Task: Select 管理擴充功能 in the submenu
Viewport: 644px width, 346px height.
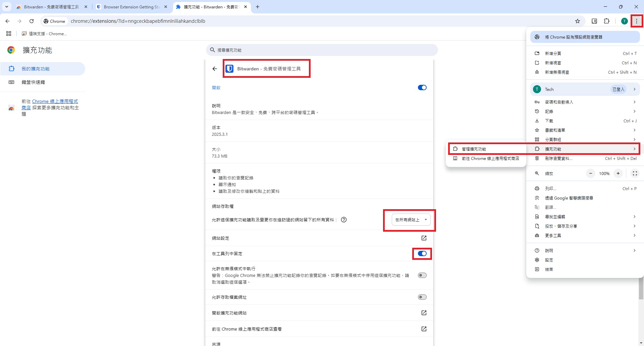Action: click(x=476, y=149)
